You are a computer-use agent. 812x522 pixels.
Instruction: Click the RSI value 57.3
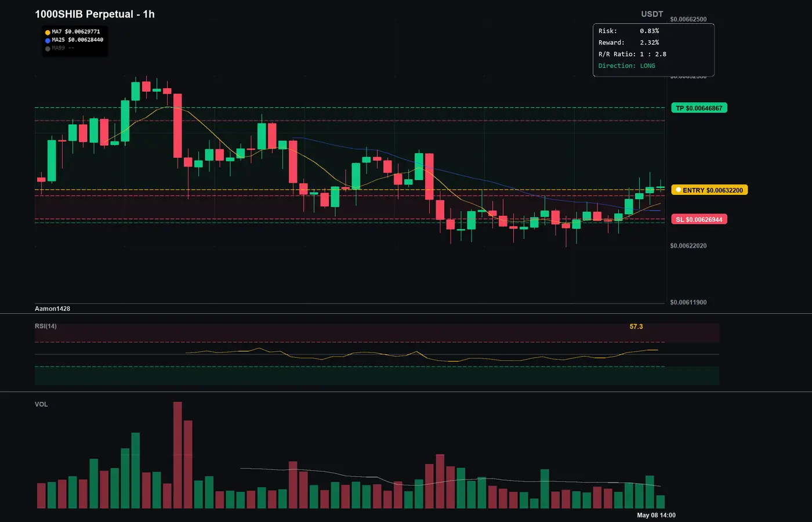point(636,327)
